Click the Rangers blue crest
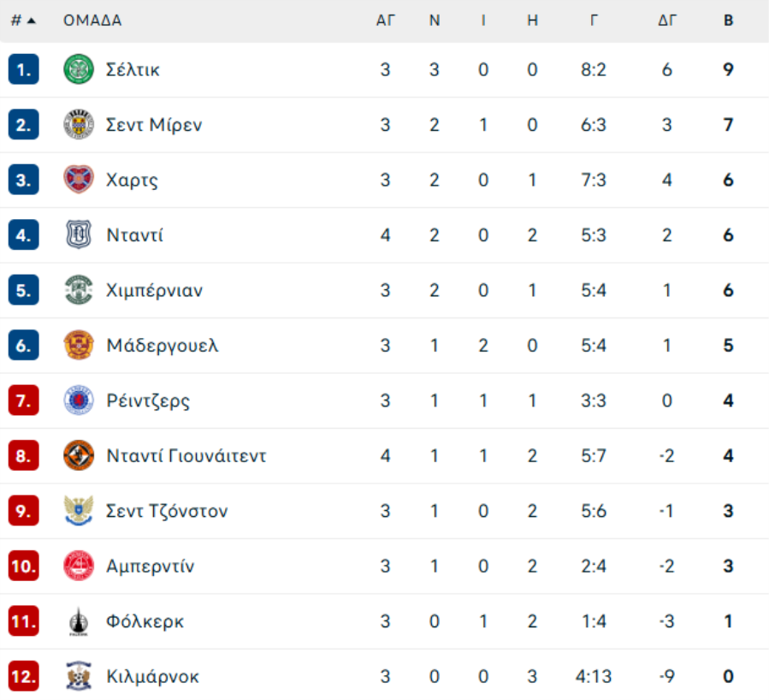Image resolution: width=769 pixels, height=700 pixels. 79,400
